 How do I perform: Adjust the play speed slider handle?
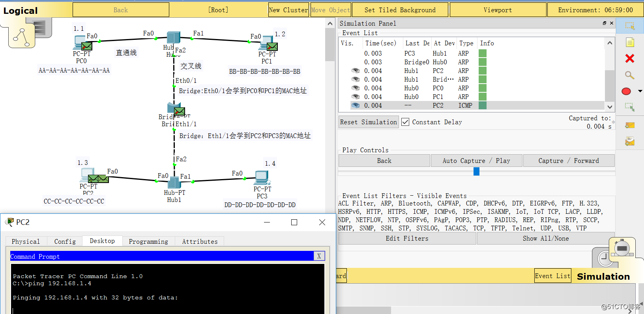click(476, 172)
